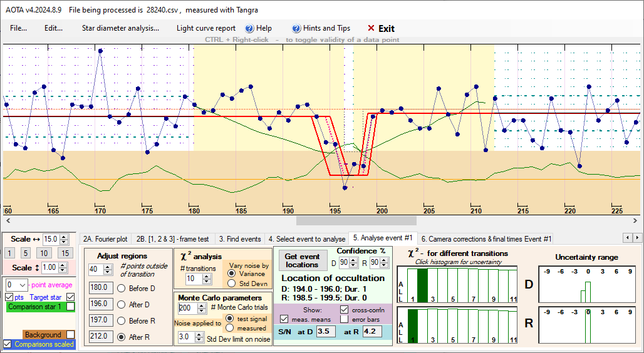Image resolution: width=644 pixels, height=353 pixels.
Task: Click R histogram bar 1 (dark green)
Action: coord(412,326)
